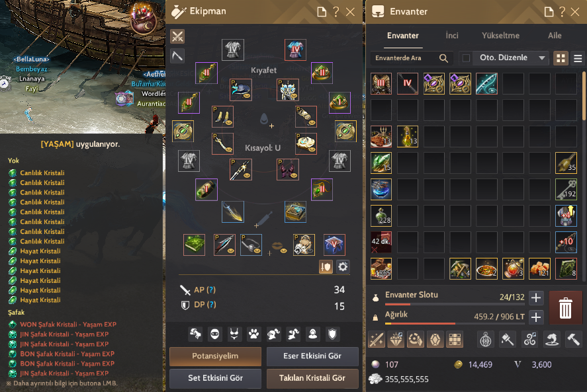
Task: Open the Yükseltme tab
Action: tap(500, 36)
